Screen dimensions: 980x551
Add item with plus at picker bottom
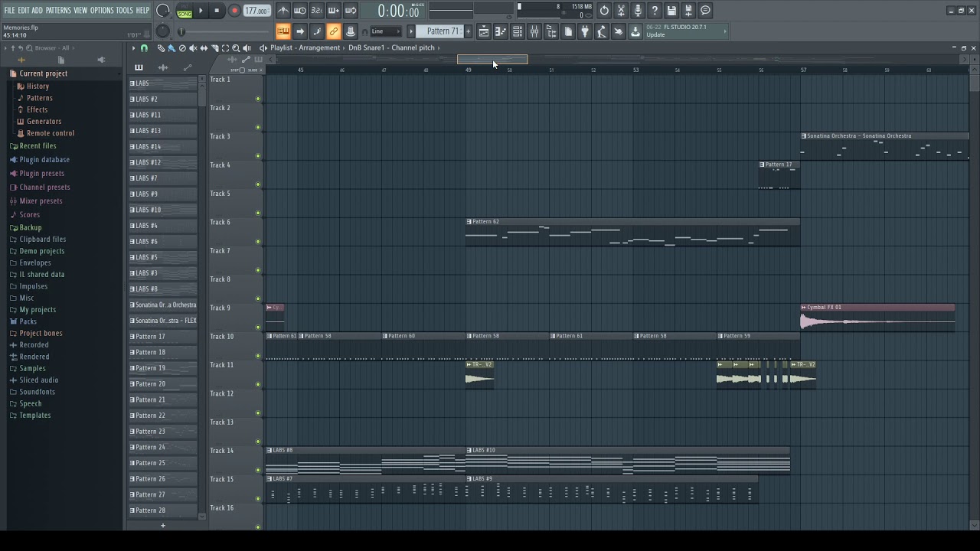[x=162, y=526]
